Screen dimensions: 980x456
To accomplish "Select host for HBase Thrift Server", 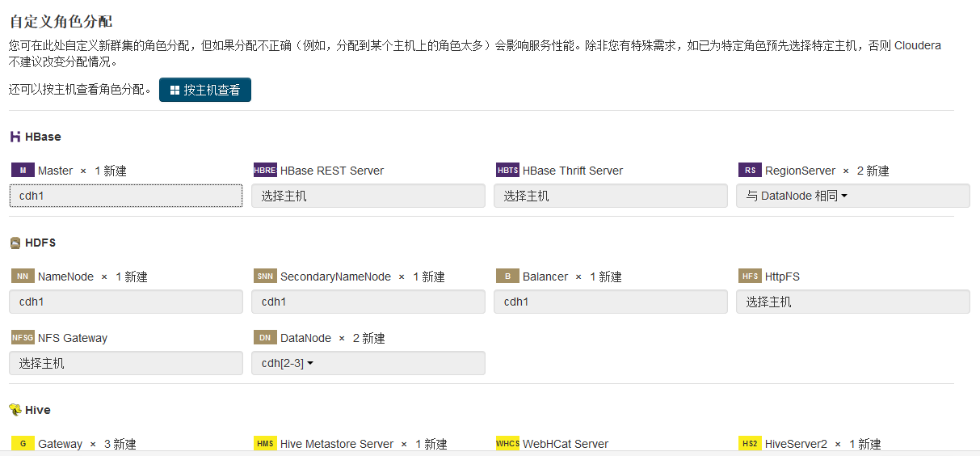I will tap(611, 196).
